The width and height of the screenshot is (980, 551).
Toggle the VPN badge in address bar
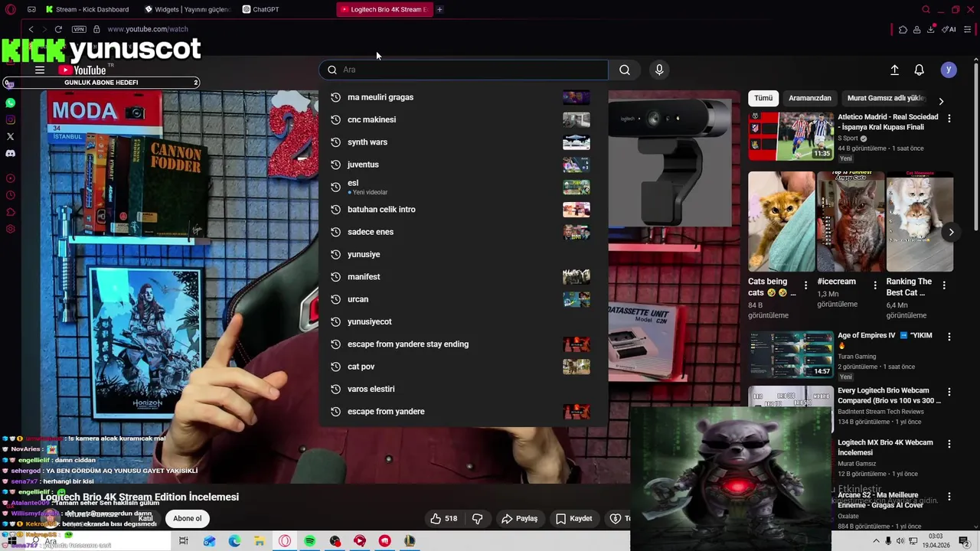pos(79,29)
